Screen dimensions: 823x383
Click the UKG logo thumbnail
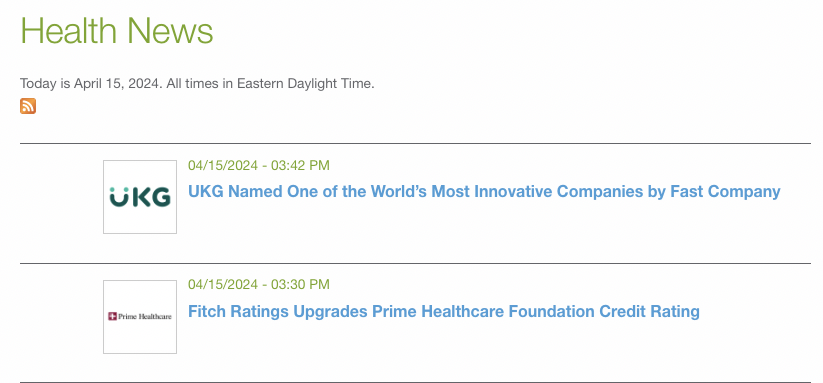tap(140, 197)
